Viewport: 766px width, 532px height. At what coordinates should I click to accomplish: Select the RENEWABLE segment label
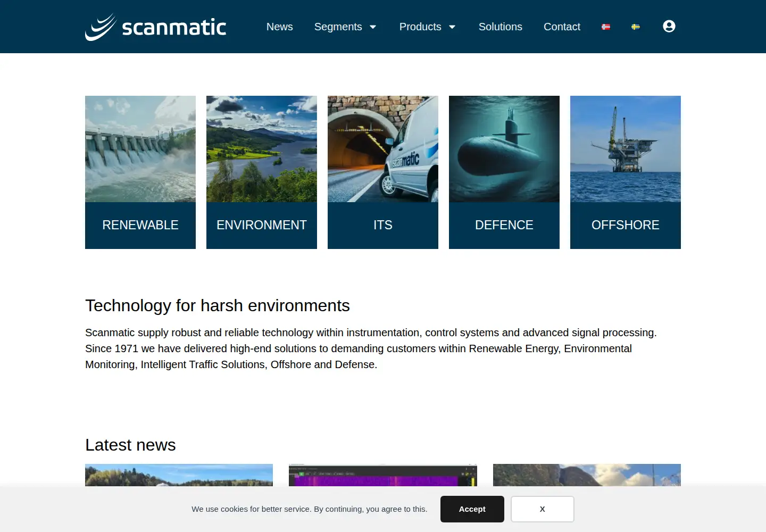point(140,225)
